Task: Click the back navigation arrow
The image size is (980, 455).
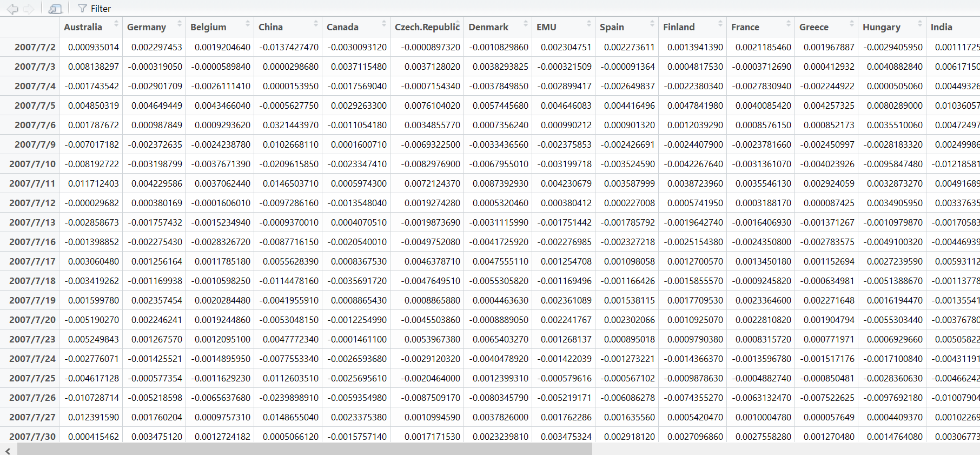Action: click(x=12, y=9)
